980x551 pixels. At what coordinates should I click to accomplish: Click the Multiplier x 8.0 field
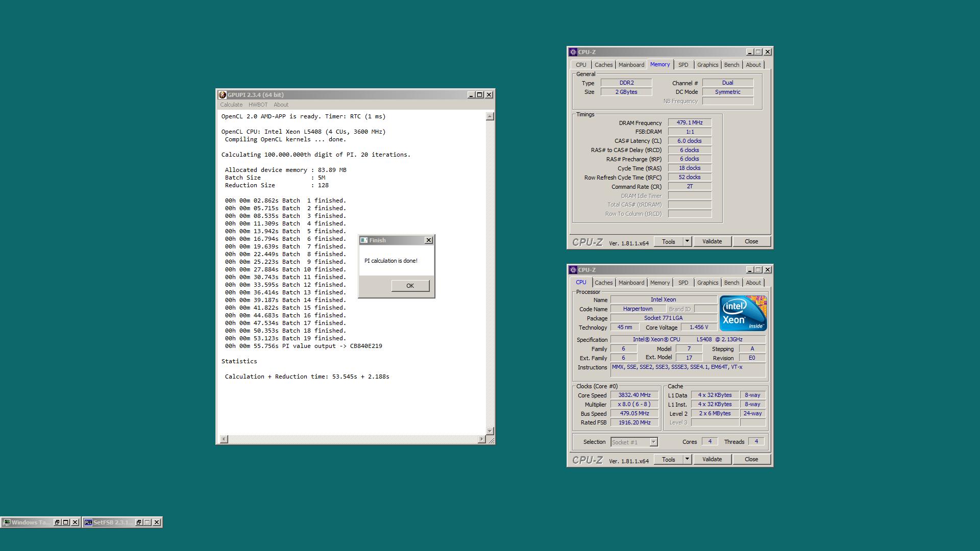coord(634,405)
